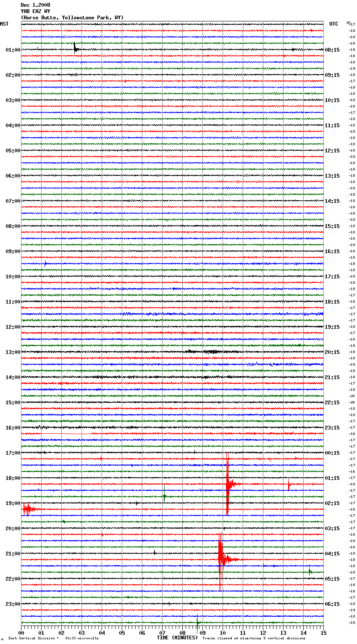Select the 14:00 MST time label

(x=13, y=377)
